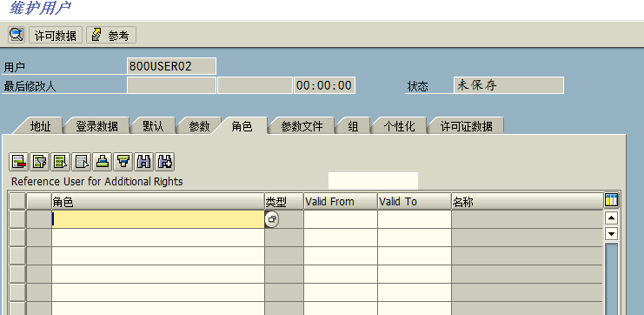644x315 pixels.
Task: Sort roles in descending order
Action: click(x=123, y=162)
